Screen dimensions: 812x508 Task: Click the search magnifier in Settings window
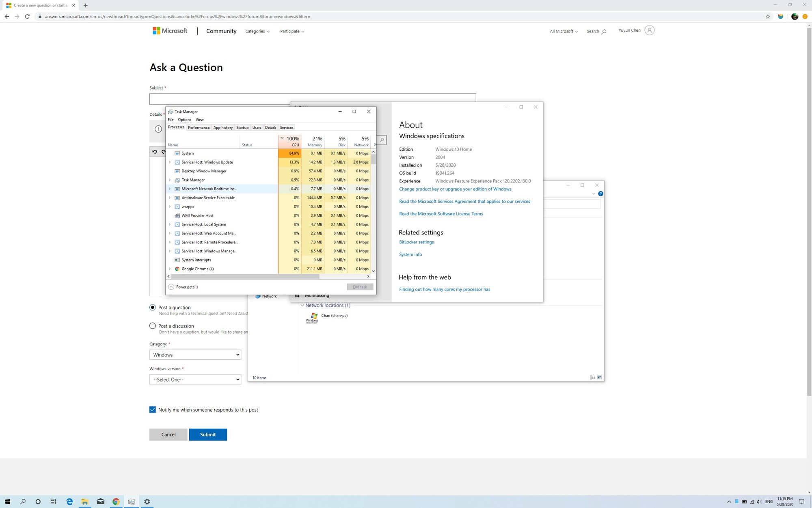(382, 140)
